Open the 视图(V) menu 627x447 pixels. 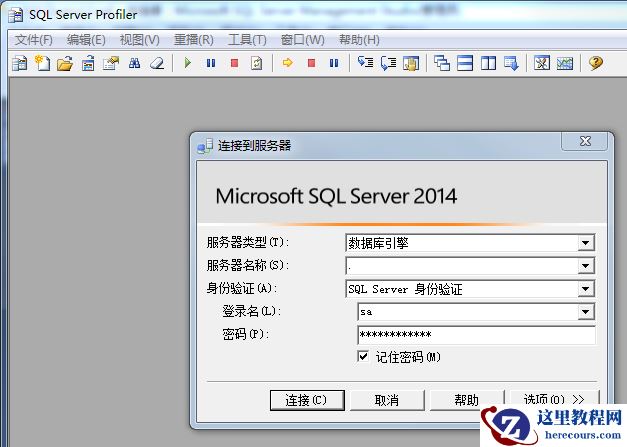(140, 40)
